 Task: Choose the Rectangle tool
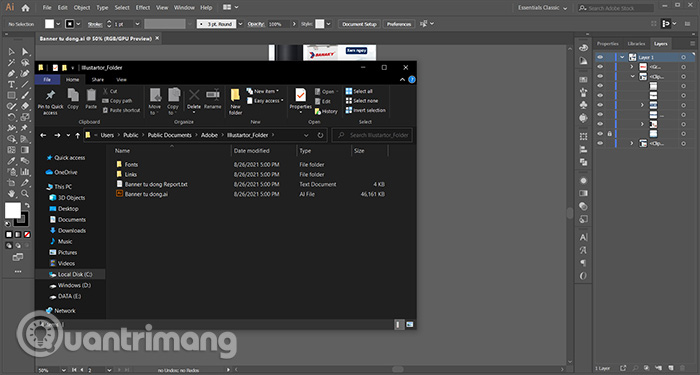(12, 96)
